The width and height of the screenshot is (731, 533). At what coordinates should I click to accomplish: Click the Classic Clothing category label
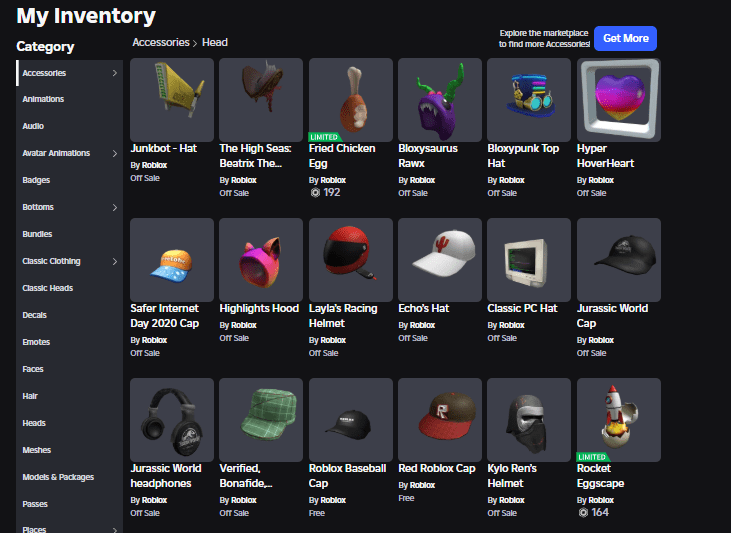pos(51,262)
